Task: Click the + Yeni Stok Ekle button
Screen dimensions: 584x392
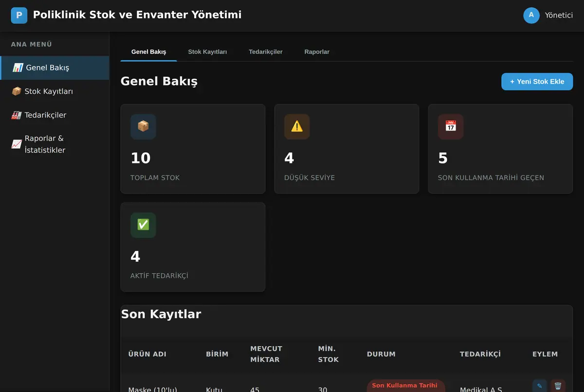Action: (x=537, y=82)
